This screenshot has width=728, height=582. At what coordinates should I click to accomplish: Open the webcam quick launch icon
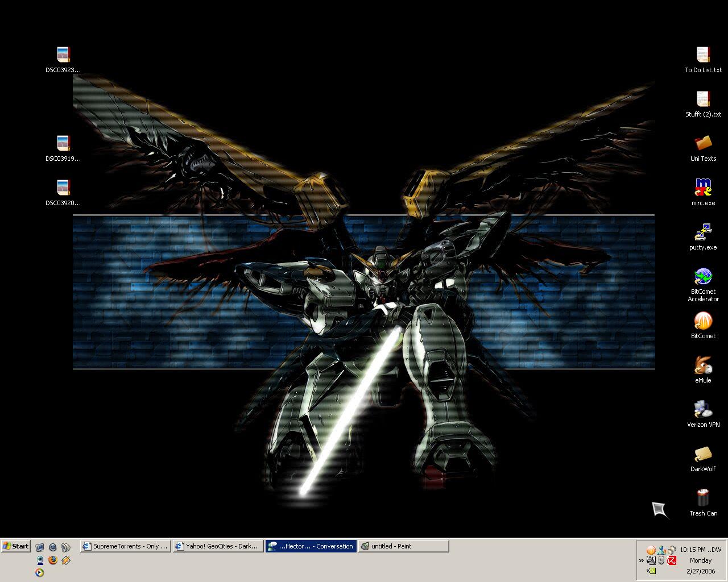(40, 560)
